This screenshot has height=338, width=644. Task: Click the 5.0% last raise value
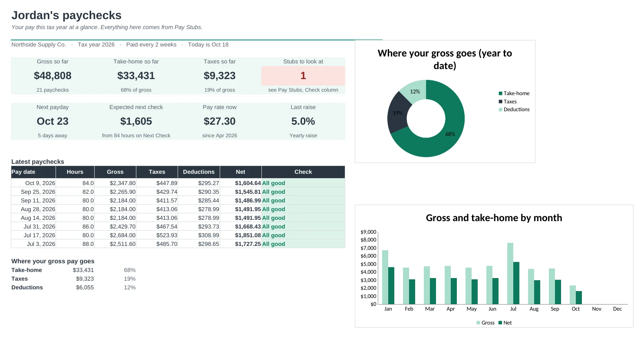303,121
